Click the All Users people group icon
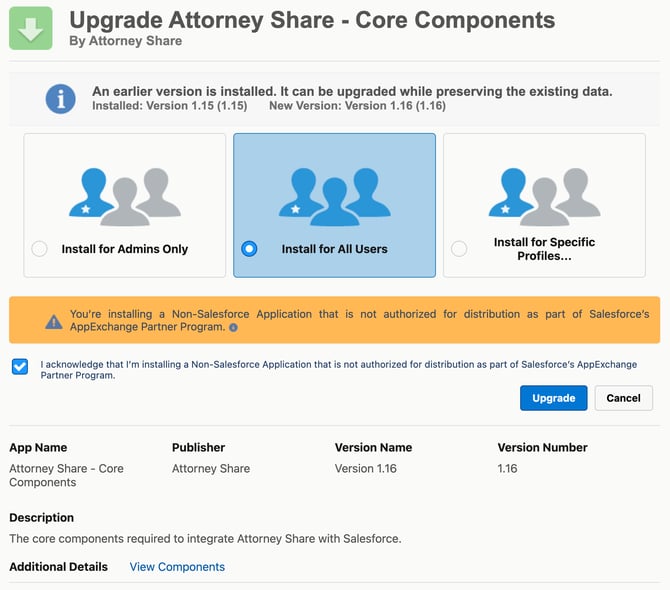The image size is (670, 590). point(334,195)
